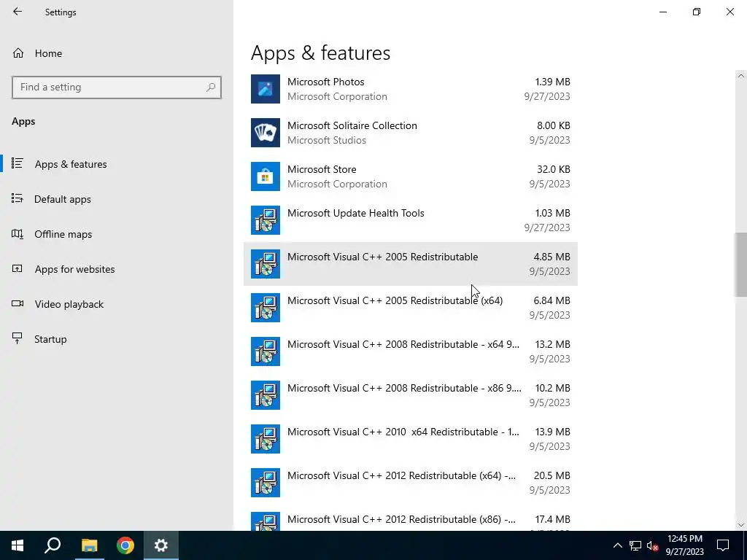The image size is (747, 560).
Task: Select the Microsoft Solitaire Collection cards icon
Action: pos(266,133)
